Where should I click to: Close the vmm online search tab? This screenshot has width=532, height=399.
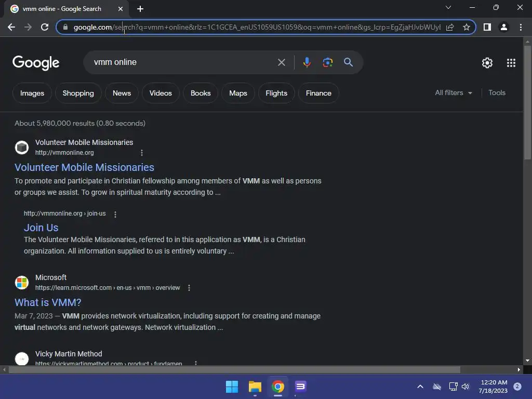pyautogui.click(x=121, y=9)
